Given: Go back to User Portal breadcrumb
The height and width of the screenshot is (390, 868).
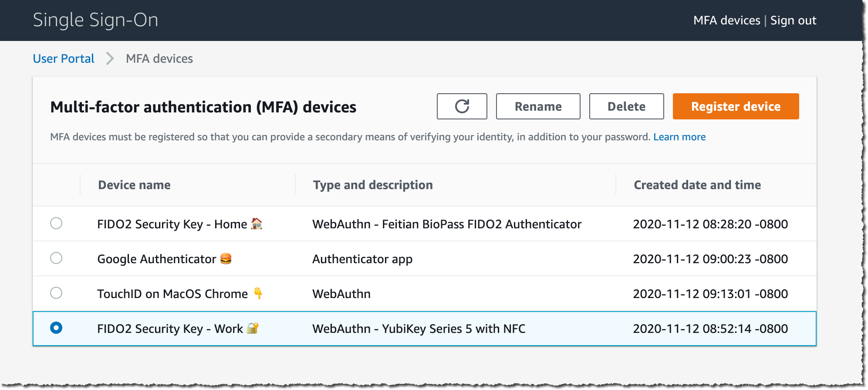Looking at the screenshot, I should 64,58.
